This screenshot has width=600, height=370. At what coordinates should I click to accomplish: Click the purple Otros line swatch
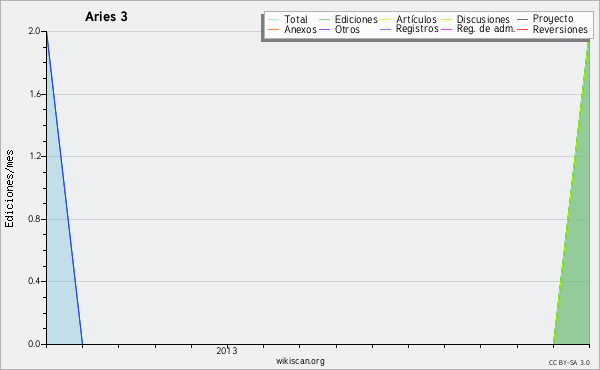tap(324, 30)
